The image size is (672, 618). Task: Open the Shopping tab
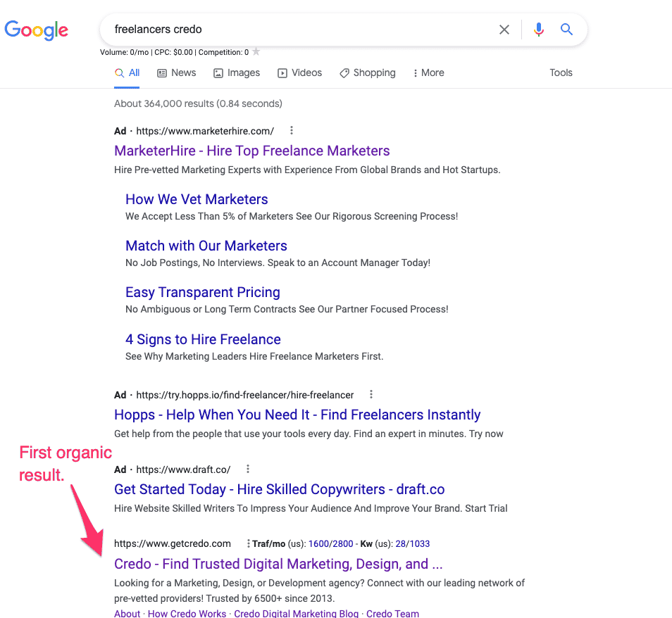click(367, 72)
